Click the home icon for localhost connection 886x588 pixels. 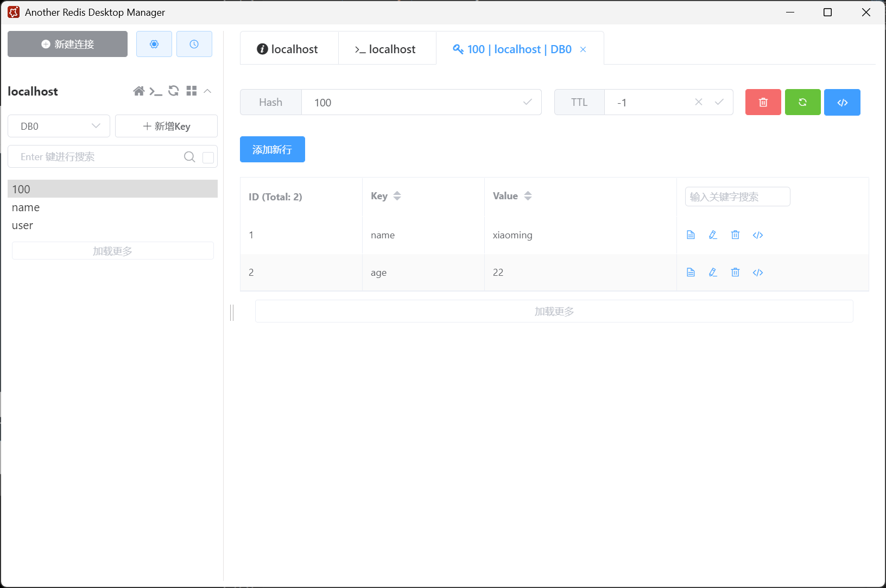pos(139,91)
